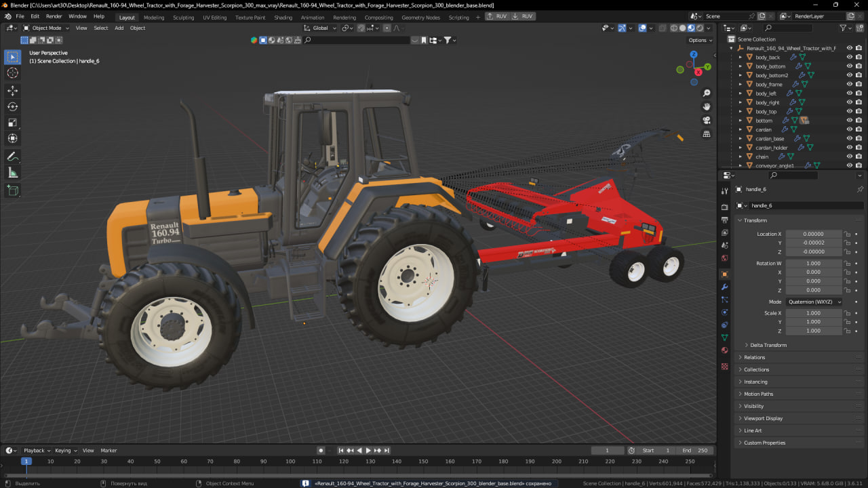Select the Scale tool

tap(13, 123)
